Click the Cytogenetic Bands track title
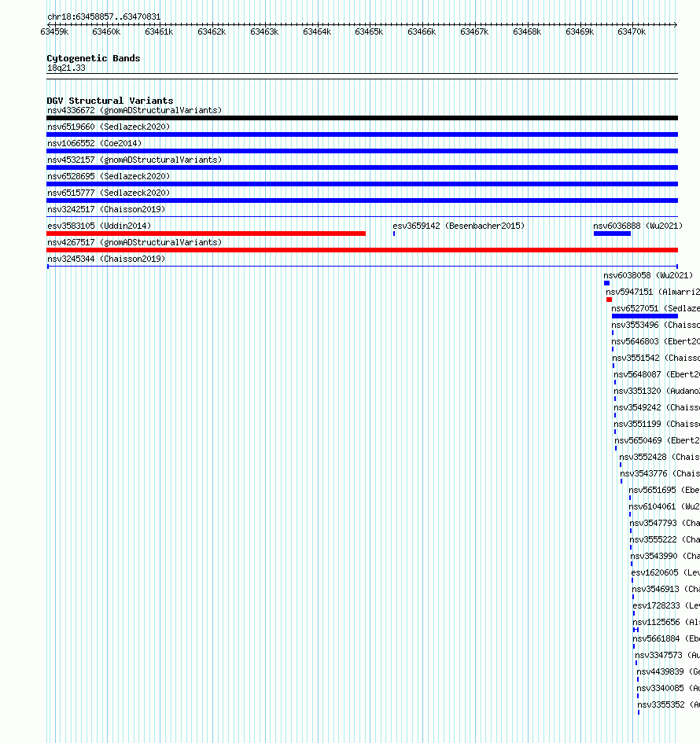Viewport: 700px width, 743px height. 94,58
